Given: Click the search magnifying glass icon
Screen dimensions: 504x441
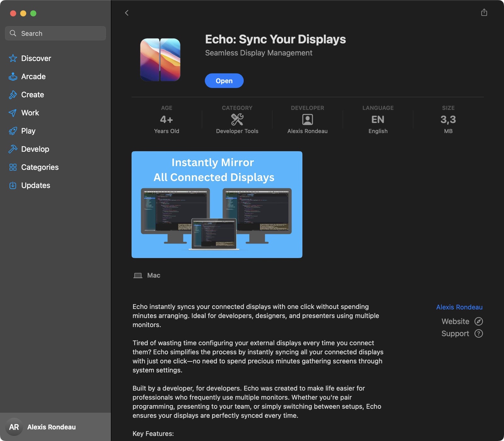Looking at the screenshot, I should point(13,33).
